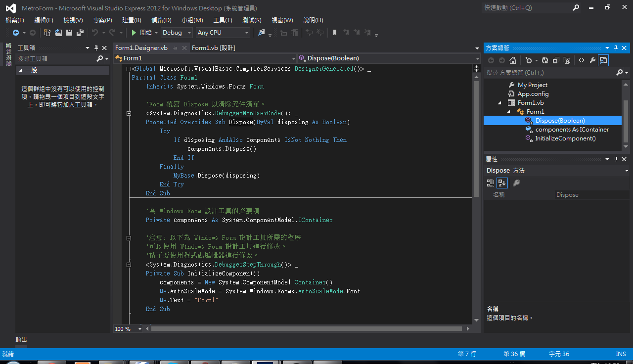
Task: Click search magnifier in Quick Launch box
Action: 576,8
